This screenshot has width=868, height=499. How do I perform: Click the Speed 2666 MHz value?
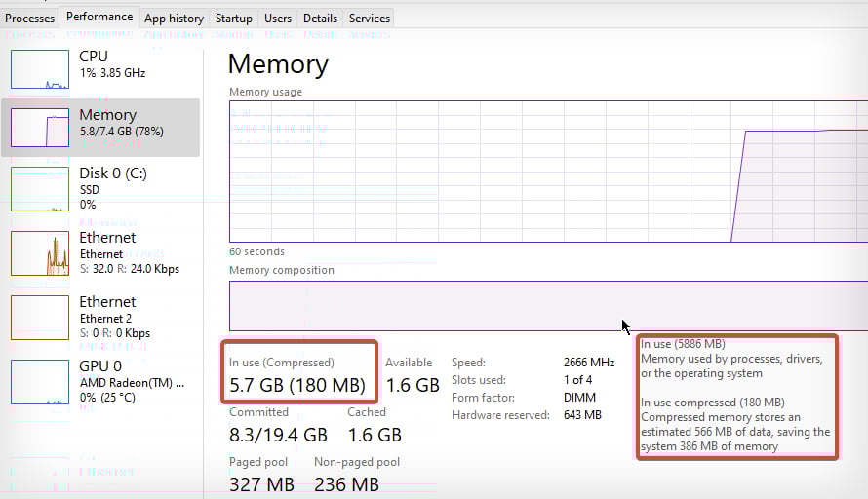pos(589,363)
